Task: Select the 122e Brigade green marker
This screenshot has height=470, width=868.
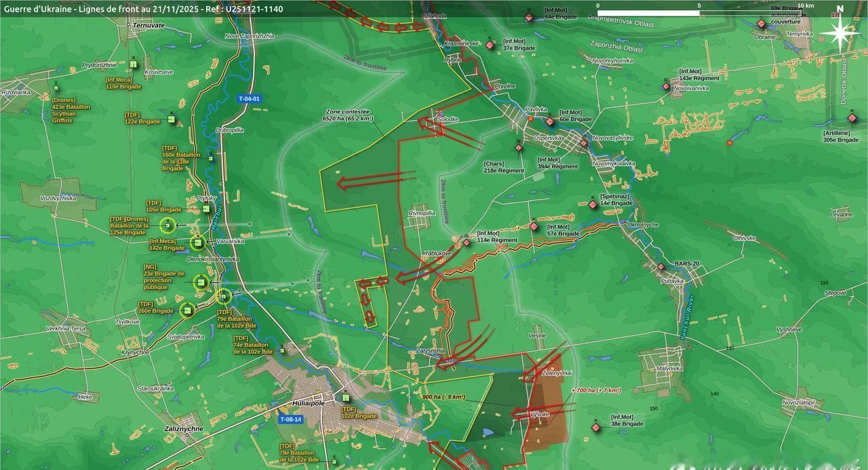Action: tap(172, 120)
